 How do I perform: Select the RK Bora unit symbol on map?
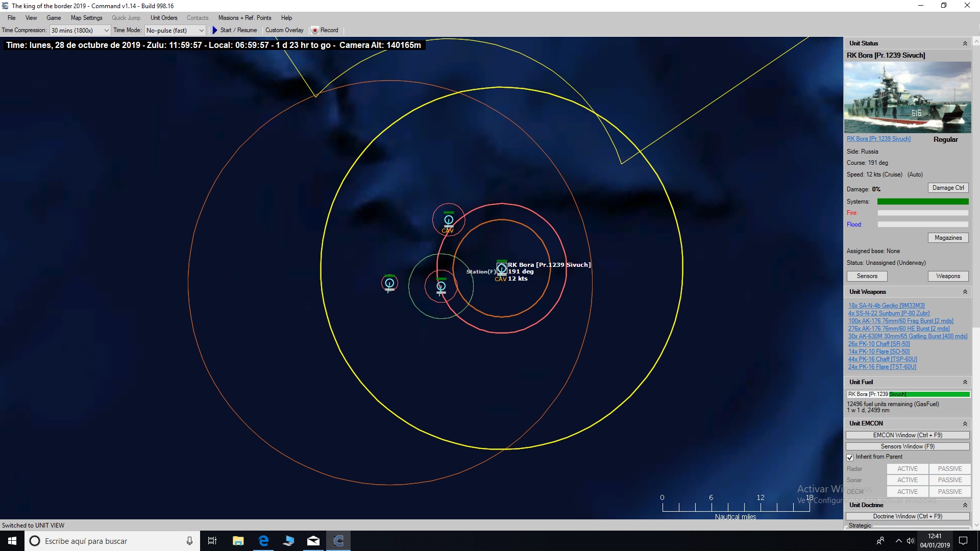[x=501, y=268]
